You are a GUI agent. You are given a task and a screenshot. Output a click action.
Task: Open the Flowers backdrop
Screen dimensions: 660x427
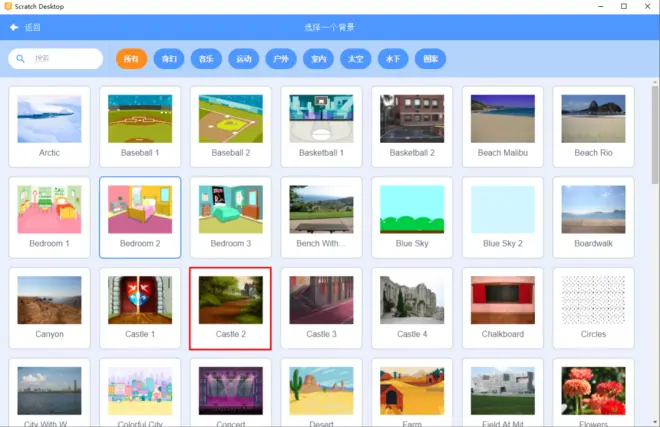[x=593, y=392]
